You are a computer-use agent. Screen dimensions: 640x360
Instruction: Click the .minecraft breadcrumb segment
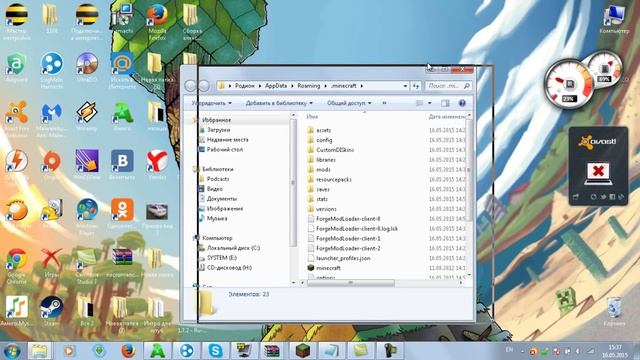click(343, 86)
